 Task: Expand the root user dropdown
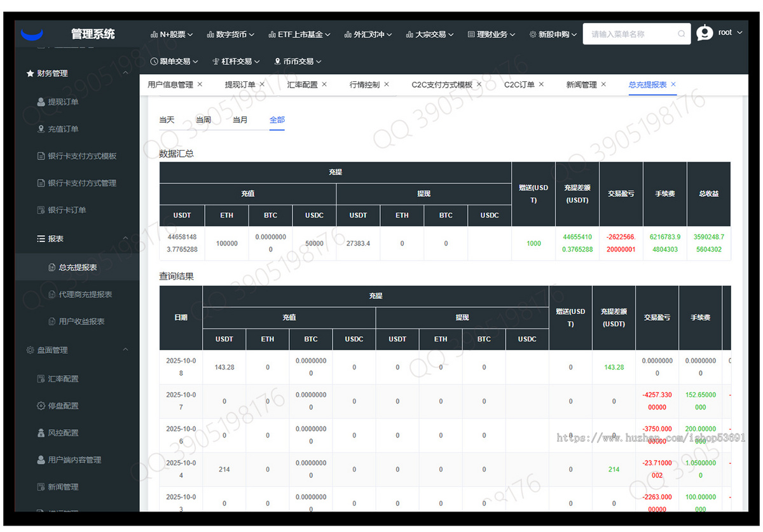point(739,32)
